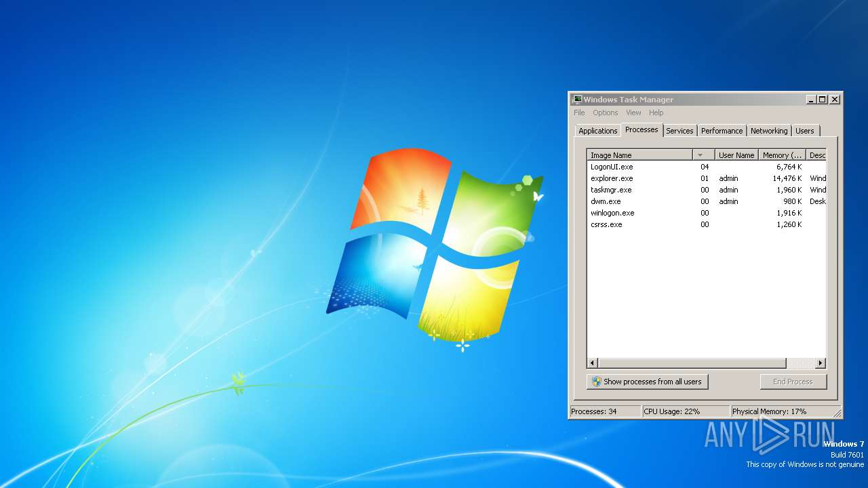
Task: Select the taskmgr.exe process
Action: pos(706,190)
